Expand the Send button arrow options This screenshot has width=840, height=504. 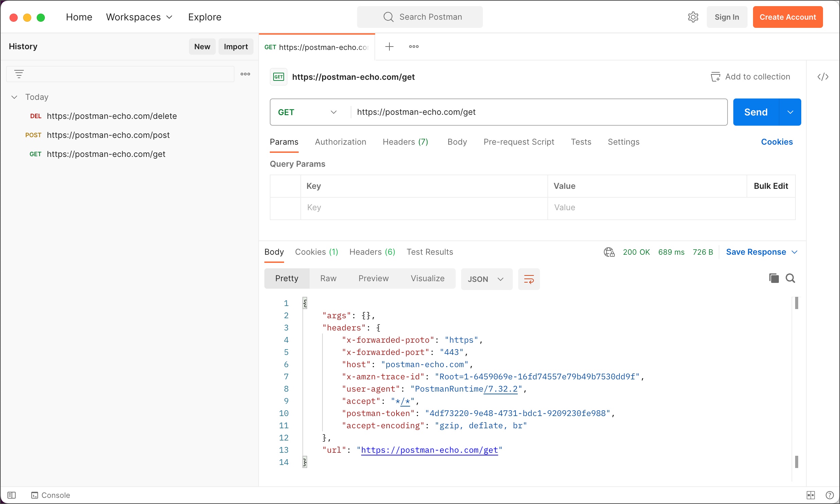tap(790, 112)
